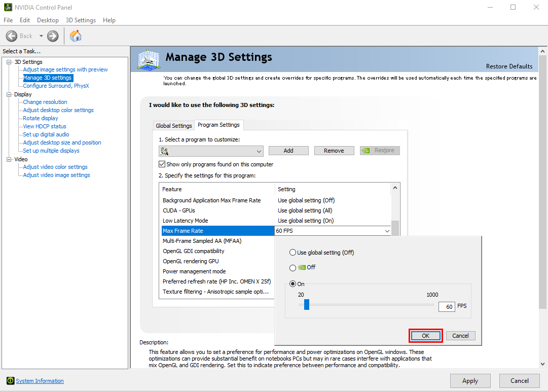Screen dimensions: 548x392
Task: Open the File menu
Action: pos(8,20)
